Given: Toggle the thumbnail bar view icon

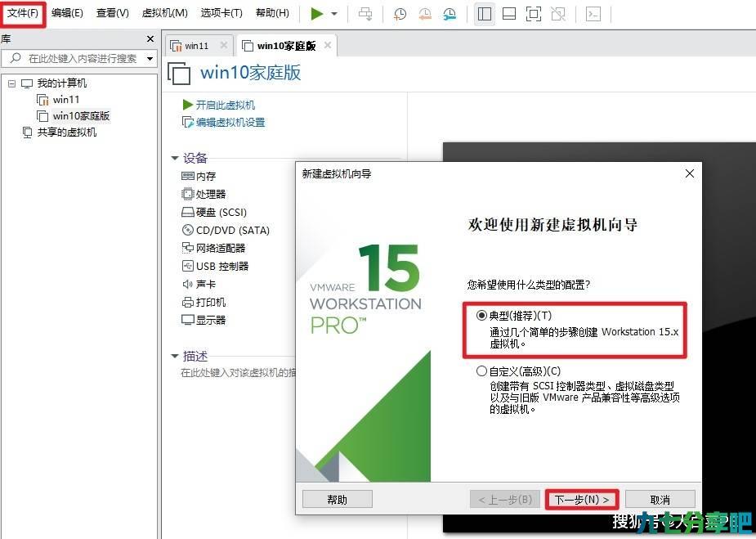Looking at the screenshot, I should 509,14.
